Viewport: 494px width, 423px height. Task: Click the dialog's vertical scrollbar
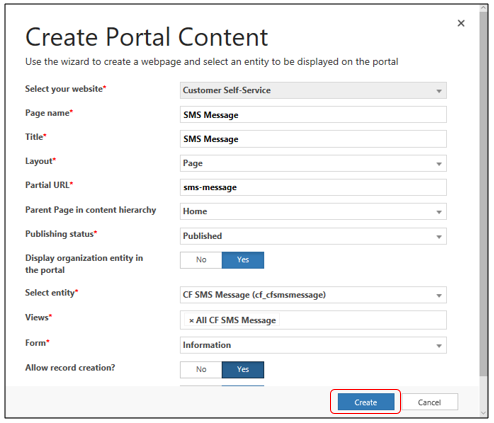[x=483, y=193]
